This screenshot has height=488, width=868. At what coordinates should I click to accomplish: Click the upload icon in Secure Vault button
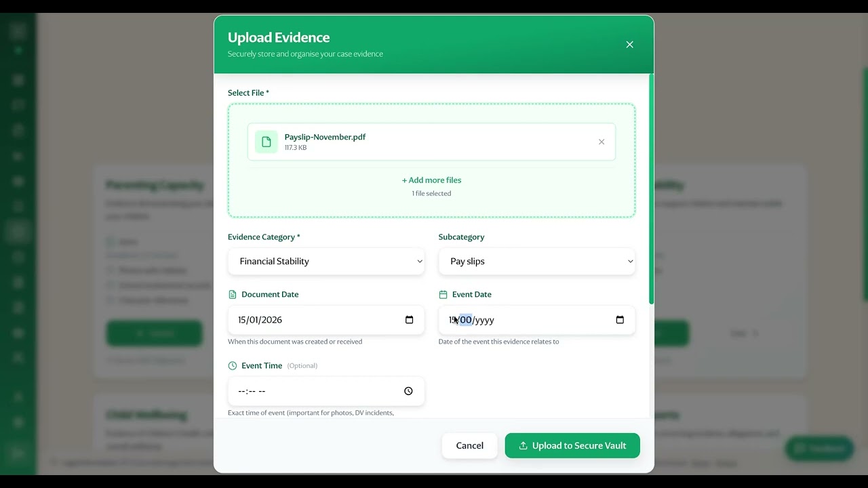click(523, 446)
